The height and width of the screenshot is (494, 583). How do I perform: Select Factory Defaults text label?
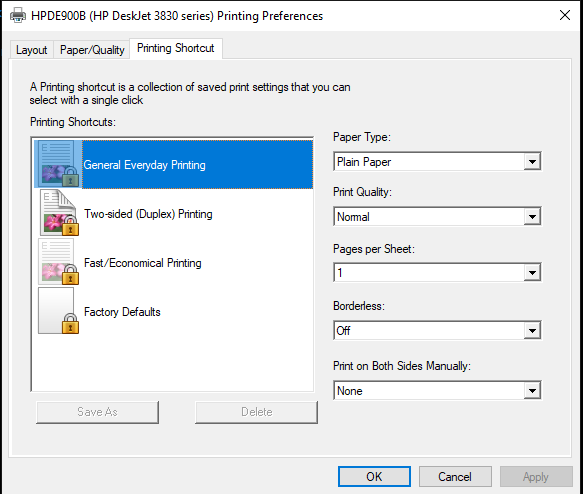(x=122, y=312)
